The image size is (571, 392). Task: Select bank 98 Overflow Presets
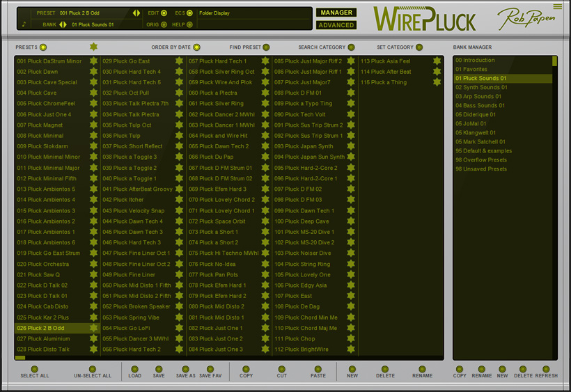503,159
